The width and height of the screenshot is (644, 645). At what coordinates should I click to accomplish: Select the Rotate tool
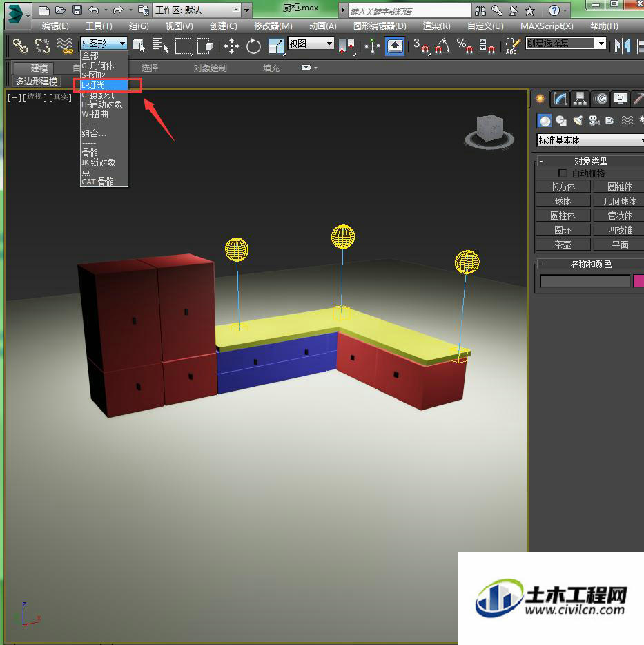(x=253, y=46)
